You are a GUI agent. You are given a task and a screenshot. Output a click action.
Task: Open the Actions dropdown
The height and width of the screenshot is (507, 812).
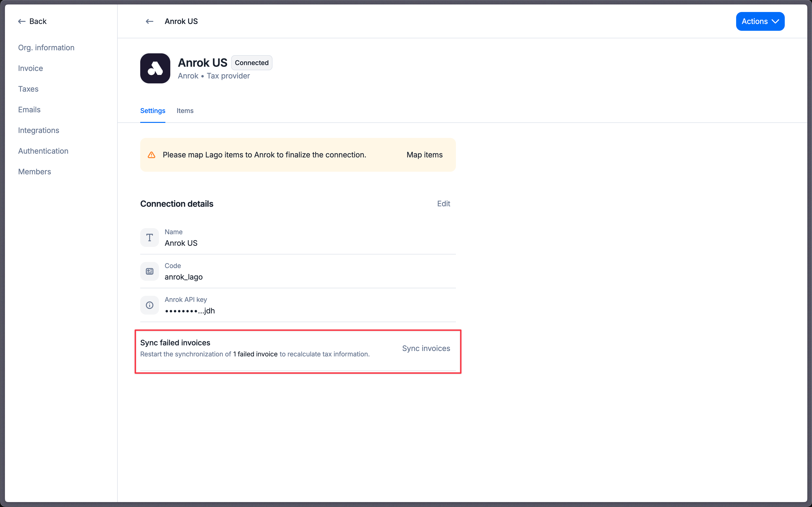click(760, 21)
